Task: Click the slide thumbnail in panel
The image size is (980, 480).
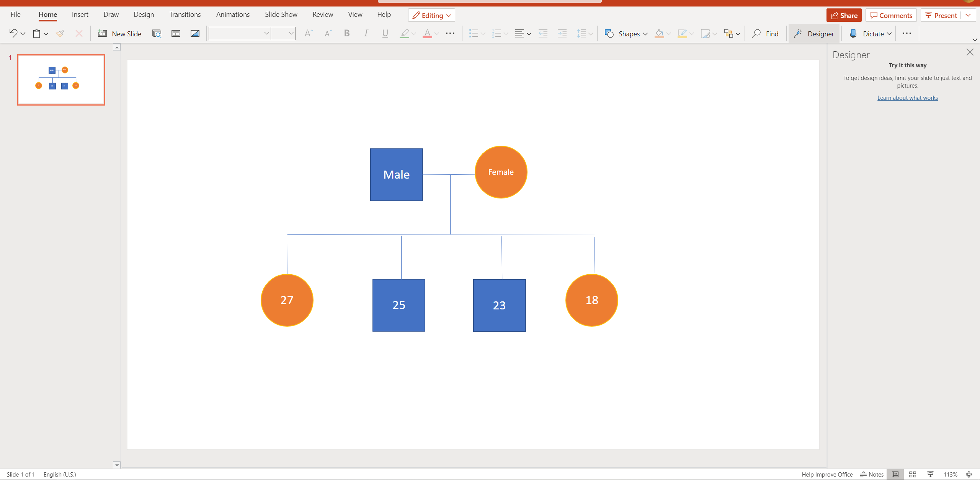Action: point(60,80)
